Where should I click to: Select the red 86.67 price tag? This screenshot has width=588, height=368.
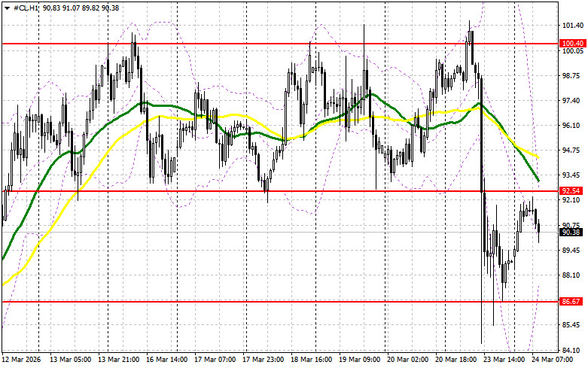click(572, 301)
